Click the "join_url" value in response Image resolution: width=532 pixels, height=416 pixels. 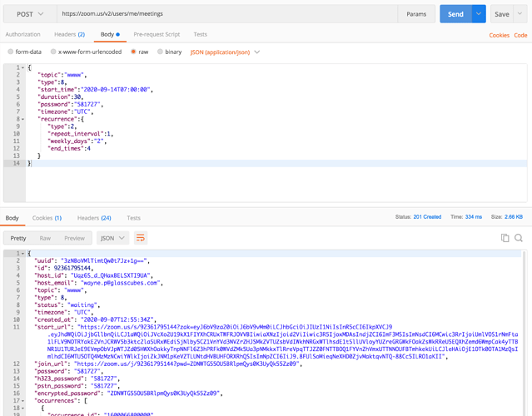point(187,364)
